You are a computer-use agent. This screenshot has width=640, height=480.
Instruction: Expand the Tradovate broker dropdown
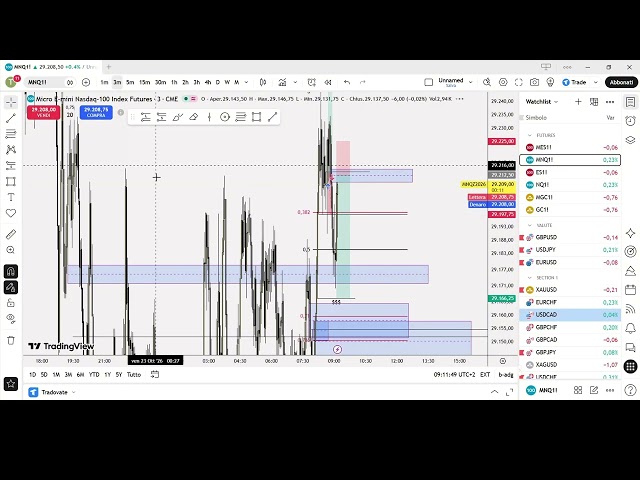[74, 392]
